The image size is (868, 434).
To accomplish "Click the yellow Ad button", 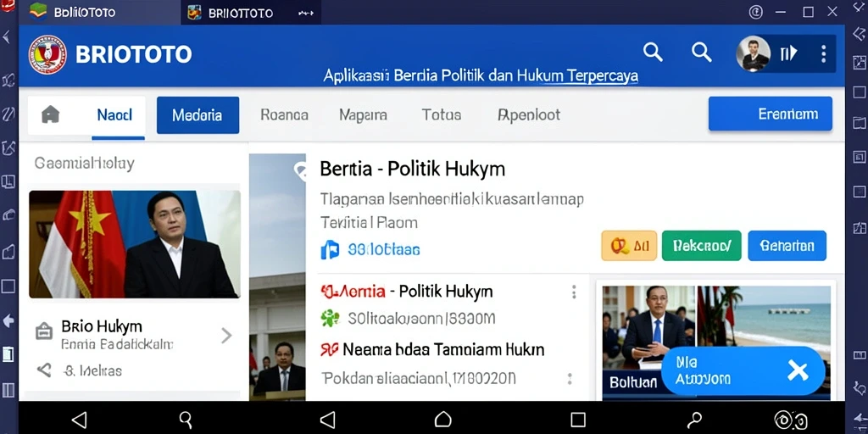I will (x=629, y=246).
